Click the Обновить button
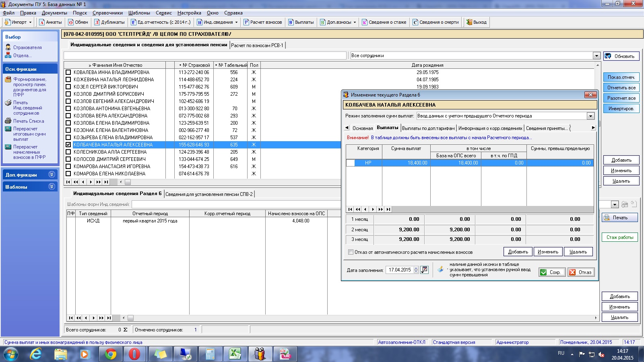Viewport: 644px width, 362px height. (x=621, y=56)
